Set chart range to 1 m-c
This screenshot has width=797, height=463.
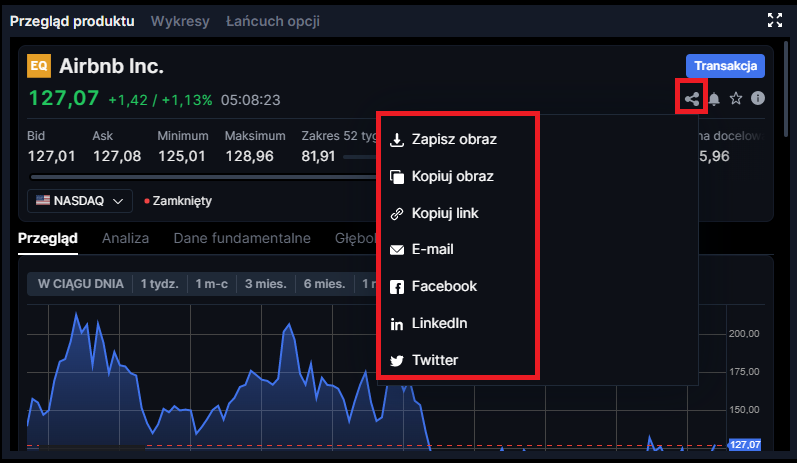[x=211, y=284]
